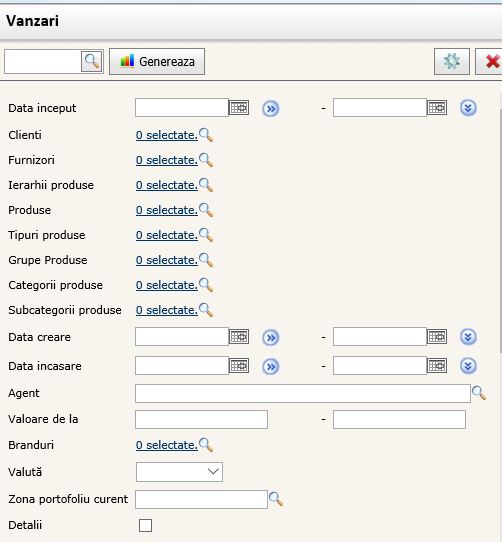Image resolution: width=502 pixels, height=542 pixels.
Task: Open calendar for Data creare end date
Action: pyautogui.click(x=437, y=337)
